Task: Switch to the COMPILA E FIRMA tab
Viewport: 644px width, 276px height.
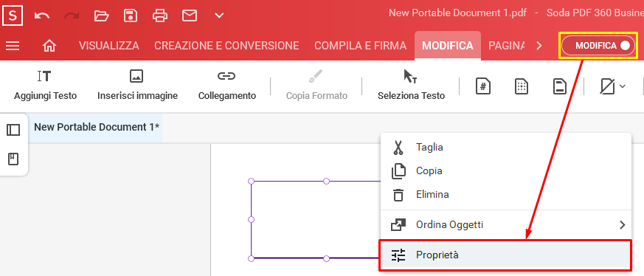Action: (360, 46)
